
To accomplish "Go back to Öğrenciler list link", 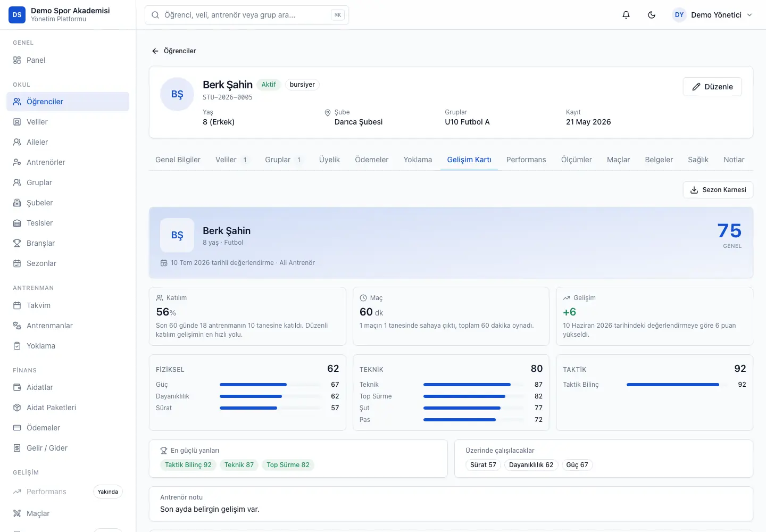I will pos(174,51).
